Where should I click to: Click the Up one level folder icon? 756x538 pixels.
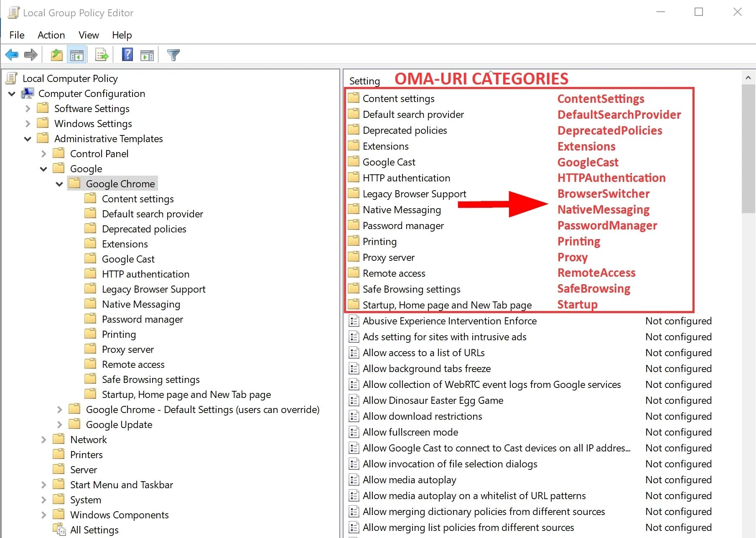pos(56,55)
